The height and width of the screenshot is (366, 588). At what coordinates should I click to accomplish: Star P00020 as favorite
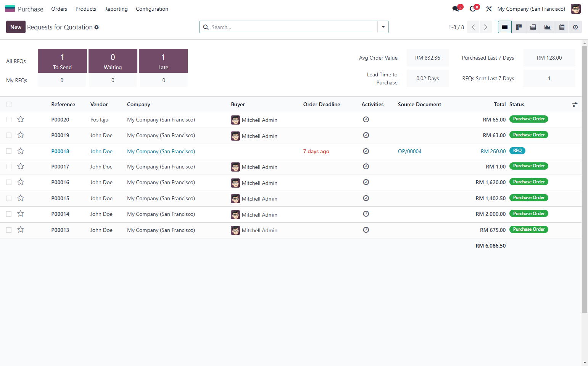pyautogui.click(x=21, y=119)
